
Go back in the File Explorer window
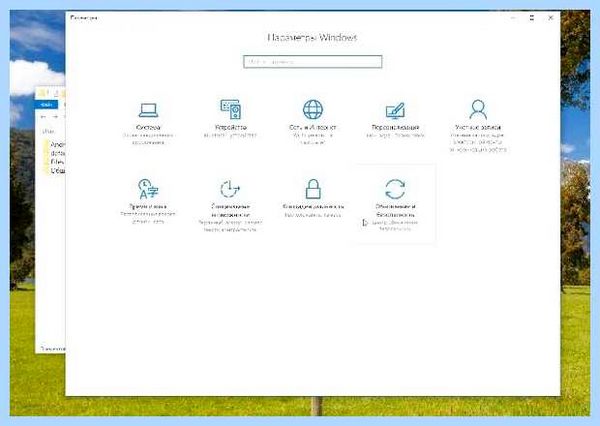point(43,116)
